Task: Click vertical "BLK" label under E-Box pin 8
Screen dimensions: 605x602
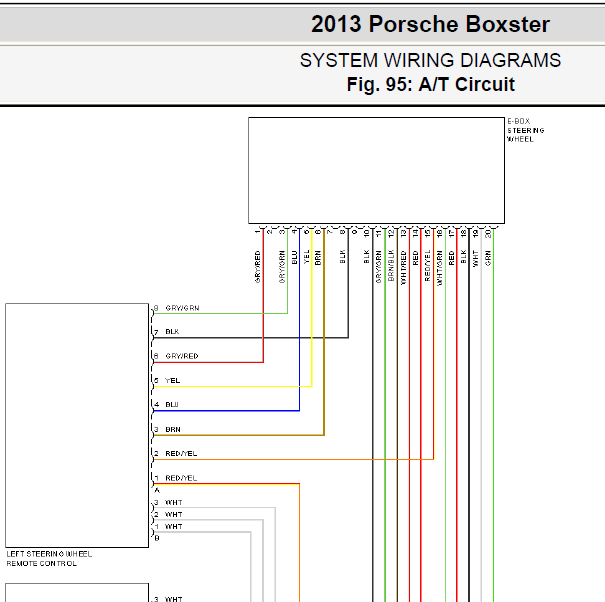Action: pyautogui.click(x=343, y=257)
